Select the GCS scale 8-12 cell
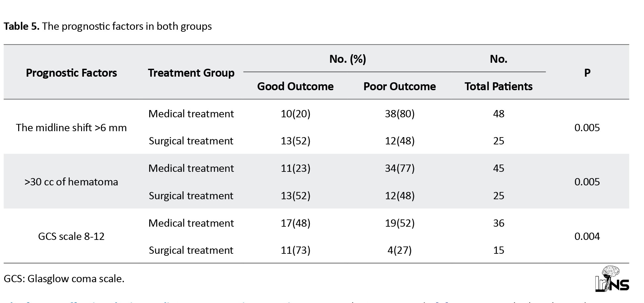This screenshot has height=303, width=644. point(71,236)
